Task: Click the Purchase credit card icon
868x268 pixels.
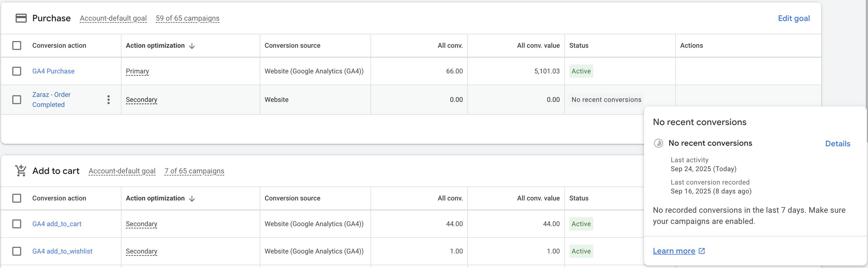Action: click(21, 18)
